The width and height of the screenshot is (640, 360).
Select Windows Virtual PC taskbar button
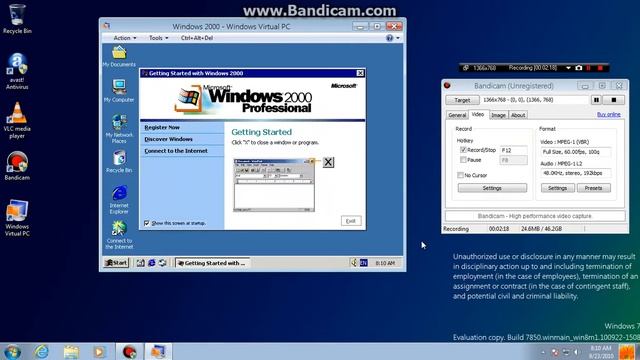158,351
